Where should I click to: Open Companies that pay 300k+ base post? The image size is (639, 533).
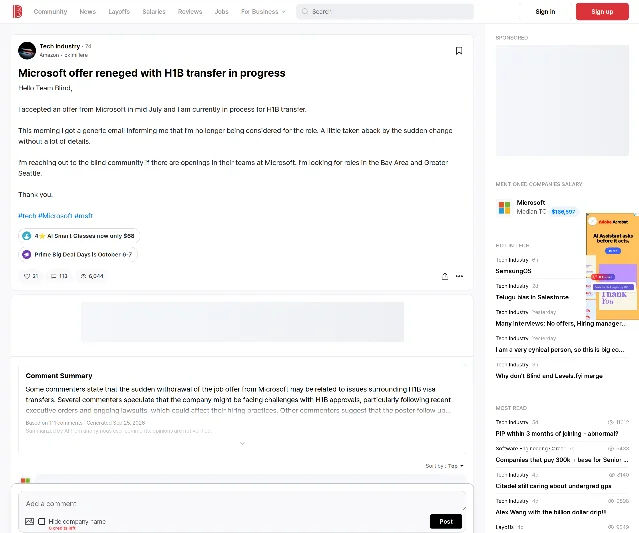pyautogui.click(x=562, y=460)
